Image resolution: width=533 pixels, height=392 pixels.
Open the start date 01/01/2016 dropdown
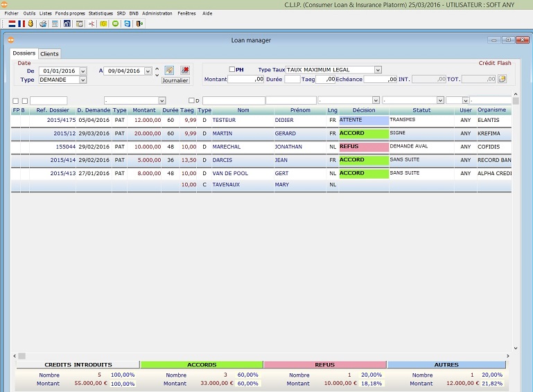[82, 71]
